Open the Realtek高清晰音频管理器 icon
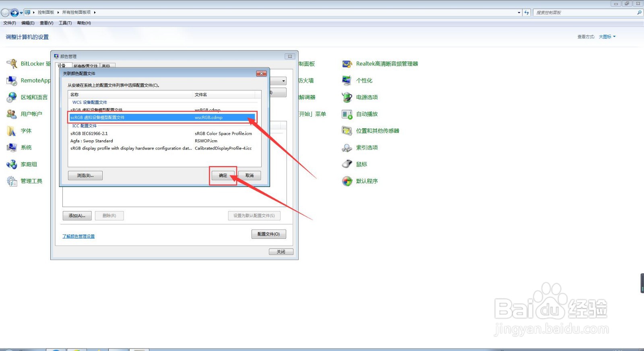The width and height of the screenshot is (644, 351). [347, 64]
